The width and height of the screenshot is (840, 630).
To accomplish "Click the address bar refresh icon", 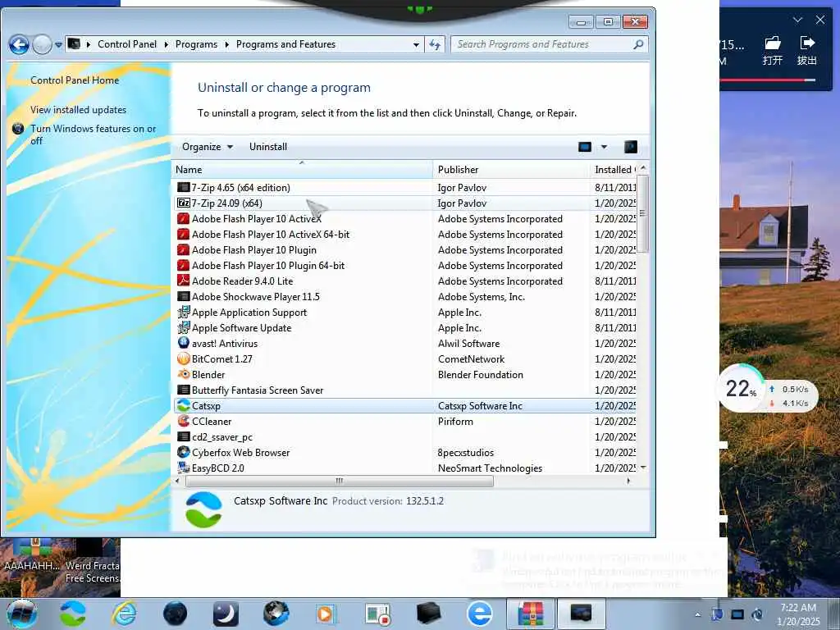I will 435,45.
